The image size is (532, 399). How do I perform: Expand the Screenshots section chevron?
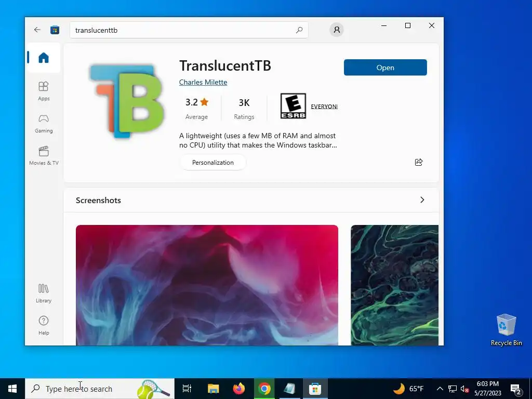(422, 200)
